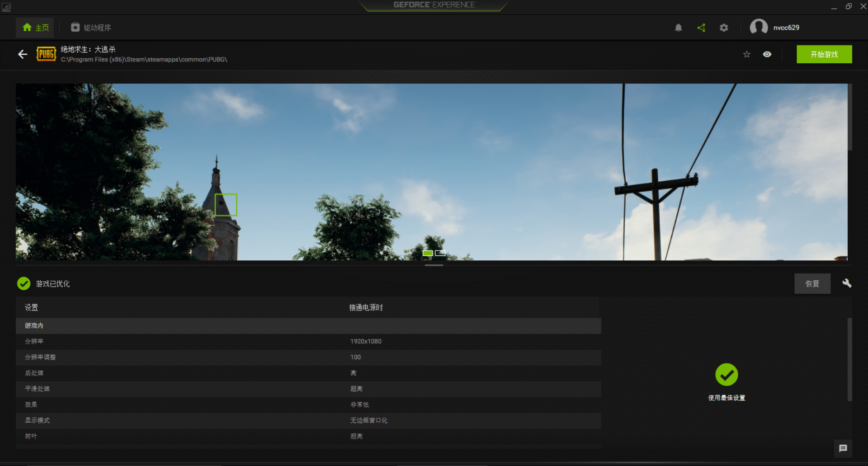Open the nvcc629 account name

(x=786, y=28)
